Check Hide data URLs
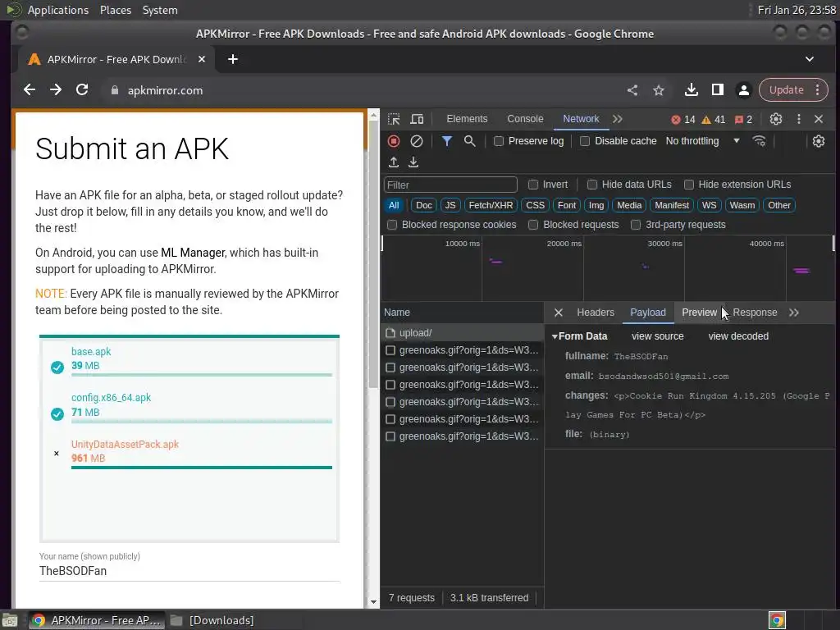Image resolution: width=840 pixels, height=630 pixels. tap(592, 185)
